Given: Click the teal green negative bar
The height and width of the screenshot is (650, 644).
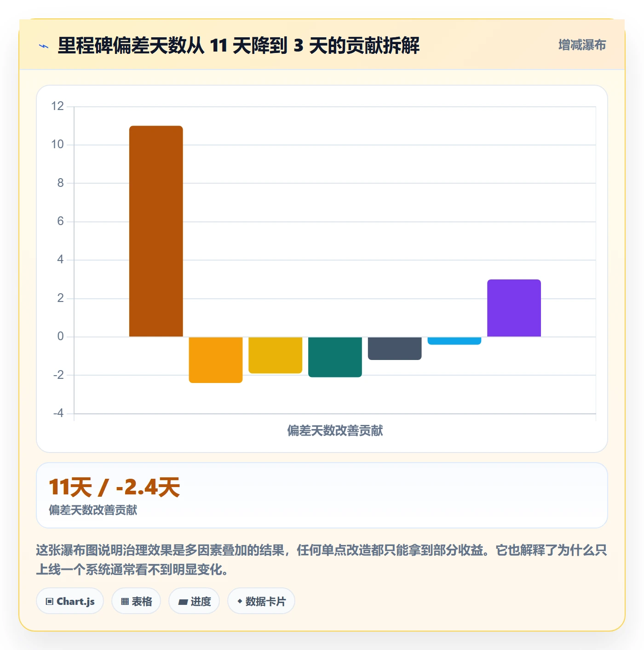Looking at the screenshot, I should click(335, 357).
